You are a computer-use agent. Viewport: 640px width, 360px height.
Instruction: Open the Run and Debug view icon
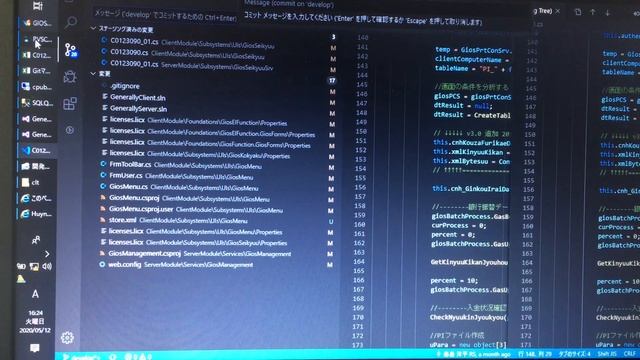(70, 76)
